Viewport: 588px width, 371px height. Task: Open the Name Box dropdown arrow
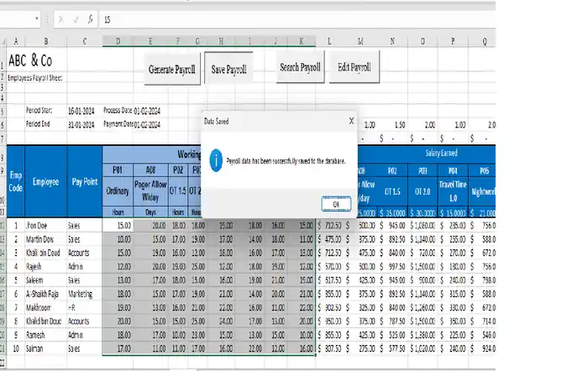pos(36,18)
